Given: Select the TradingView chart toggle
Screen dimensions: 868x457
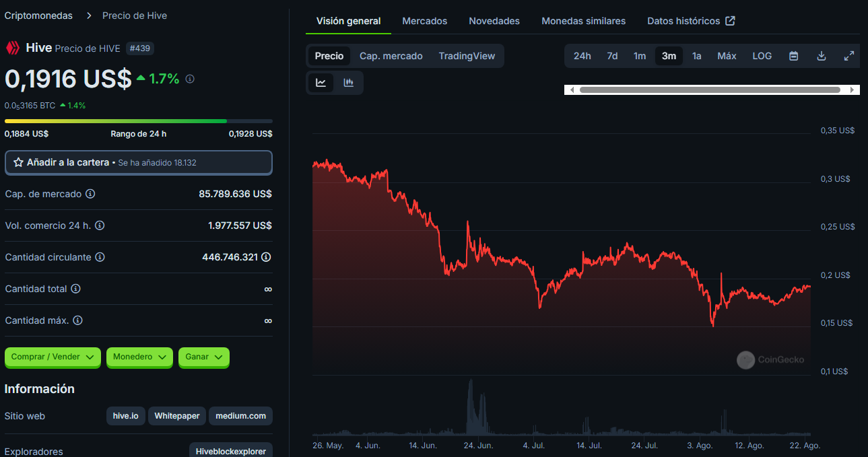Looking at the screenshot, I should point(467,56).
